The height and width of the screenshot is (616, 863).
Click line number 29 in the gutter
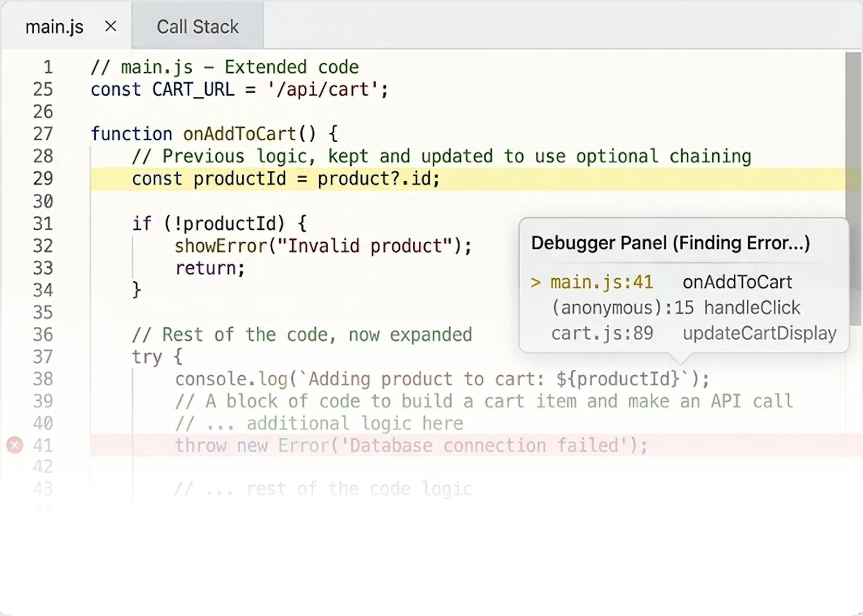coord(43,179)
